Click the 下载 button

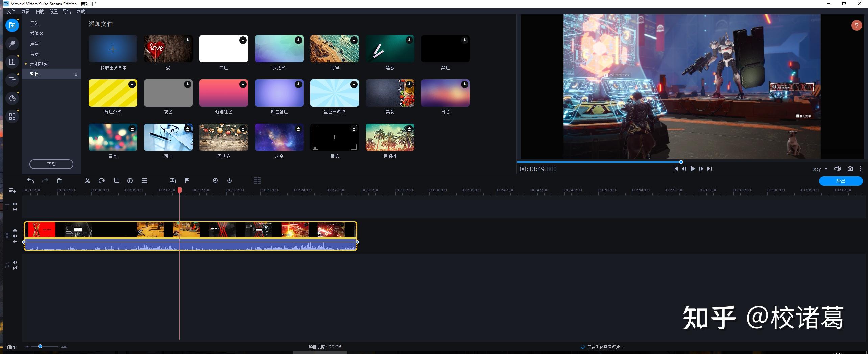click(x=51, y=164)
